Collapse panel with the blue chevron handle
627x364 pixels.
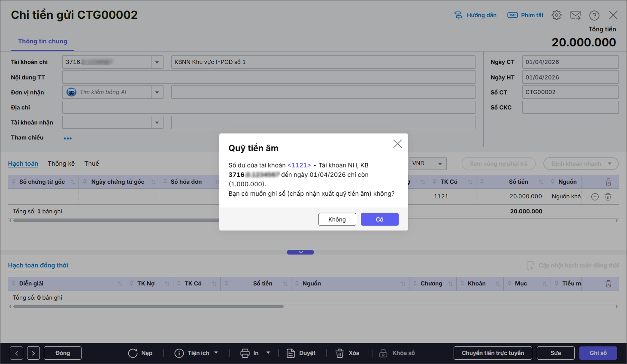(300, 252)
